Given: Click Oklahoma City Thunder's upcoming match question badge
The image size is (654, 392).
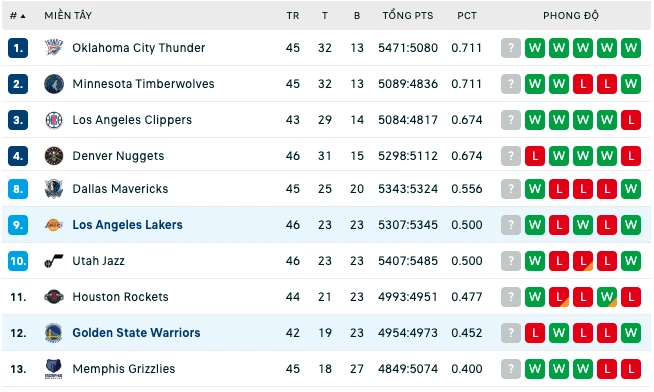Looking at the screenshot, I should [511, 48].
